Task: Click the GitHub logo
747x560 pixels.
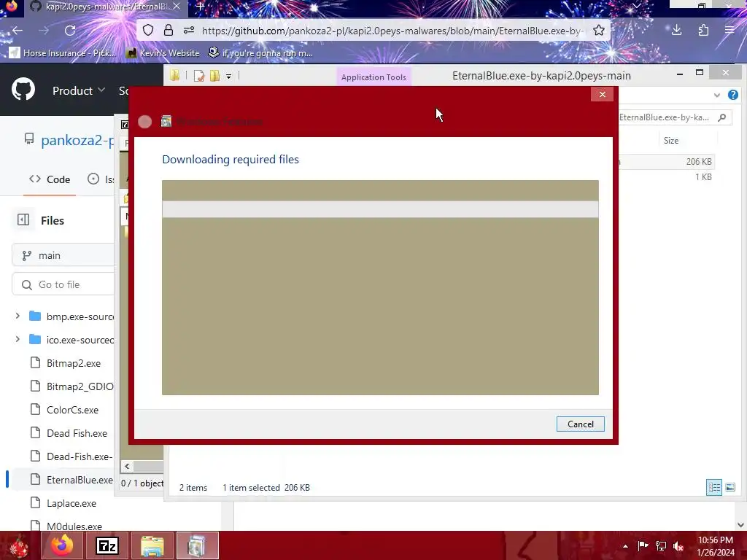Action: point(23,89)
